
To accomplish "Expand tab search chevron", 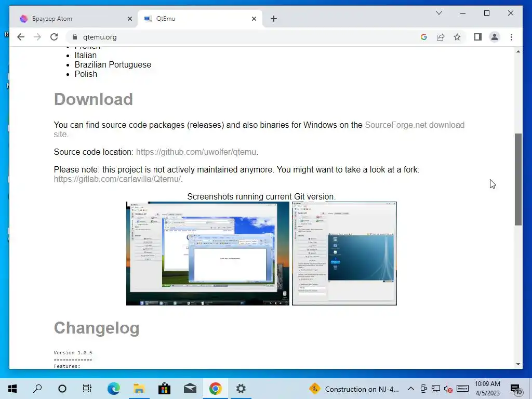I will click(438, 13).
